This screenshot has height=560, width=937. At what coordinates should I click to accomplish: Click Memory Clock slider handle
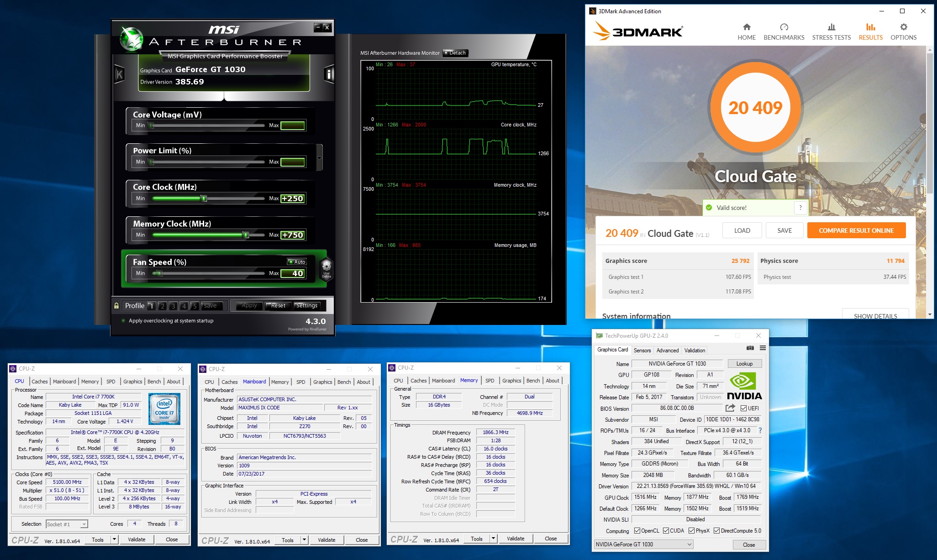(x=246, y=235)
